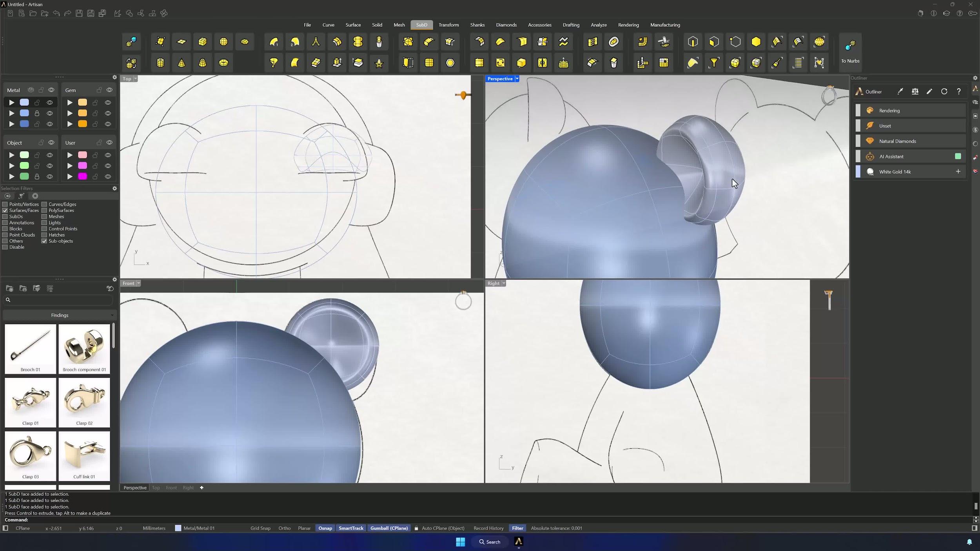The width and height of the screenshot is (980, 551).
Task: Click the Outliner help question mark
Action: (959, 91)
